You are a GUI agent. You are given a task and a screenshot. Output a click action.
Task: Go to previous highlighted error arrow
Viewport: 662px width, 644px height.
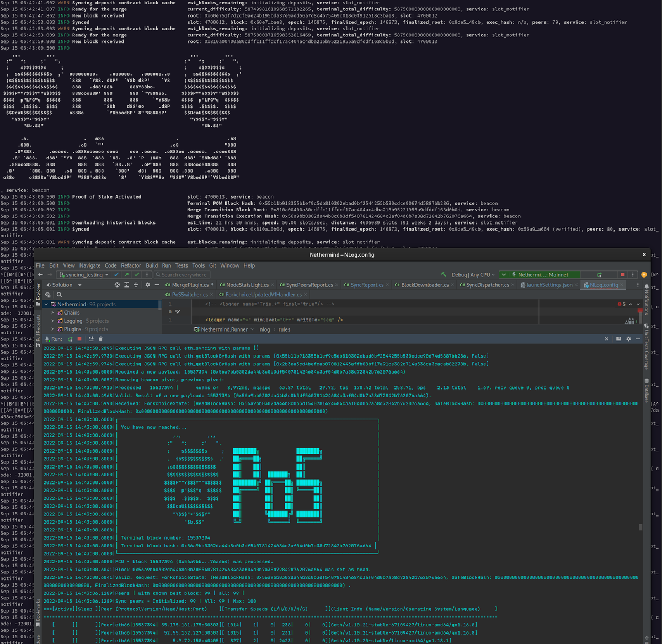[x=632, y=304]
